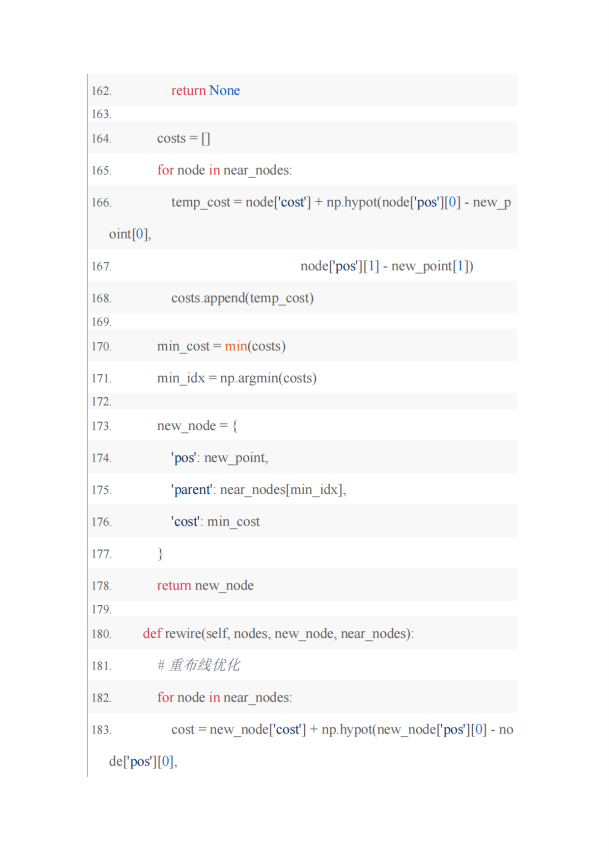The image size is (609, 862).
Task: Click the orange 'min' keyword on line 170
Action: point(236,346)
